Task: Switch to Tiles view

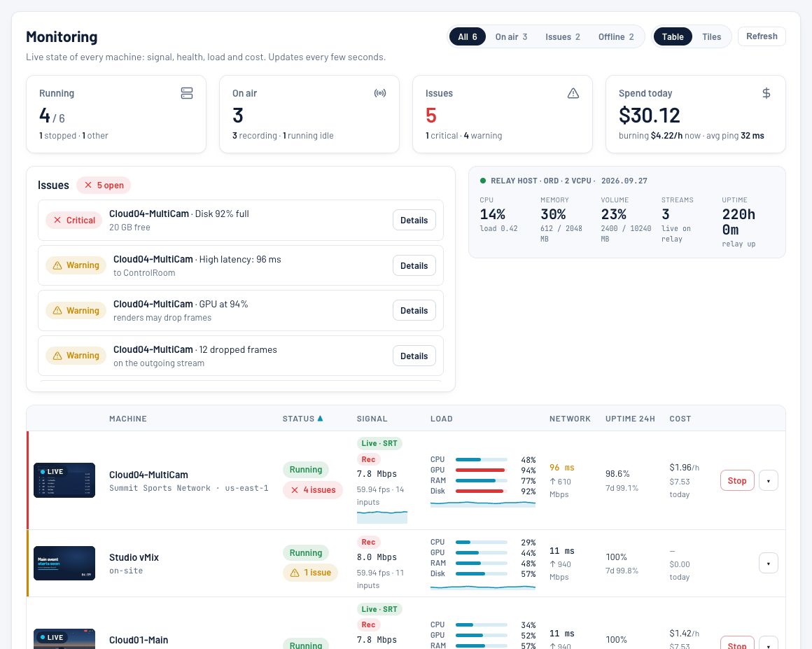Action: [x=711, y=37]
